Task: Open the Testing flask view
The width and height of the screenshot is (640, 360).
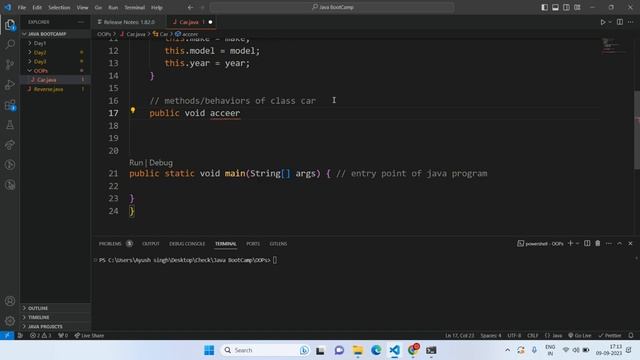Action: pos(10,125)
